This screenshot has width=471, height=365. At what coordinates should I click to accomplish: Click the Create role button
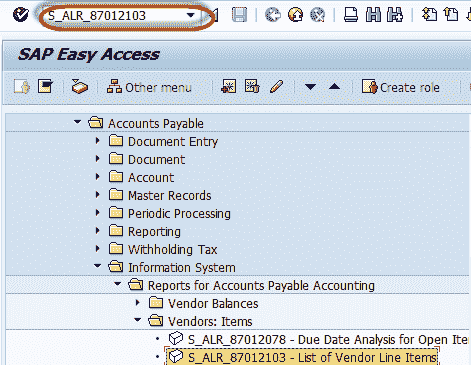coord(401,87)
